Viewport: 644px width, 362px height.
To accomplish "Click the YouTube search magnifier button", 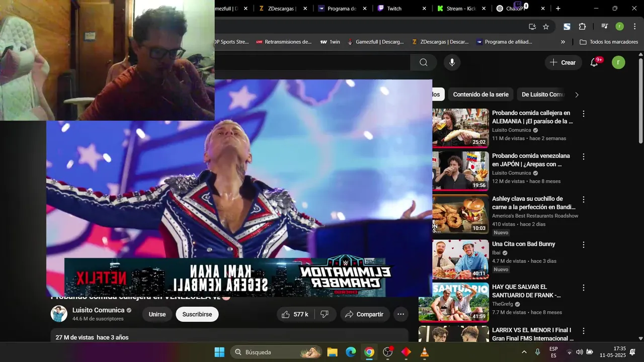I will coord(424,62).
